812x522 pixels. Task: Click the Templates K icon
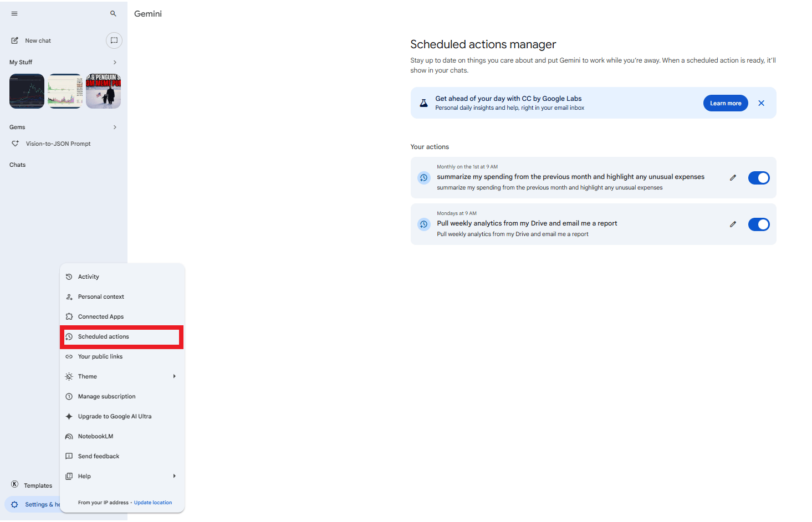15,484
